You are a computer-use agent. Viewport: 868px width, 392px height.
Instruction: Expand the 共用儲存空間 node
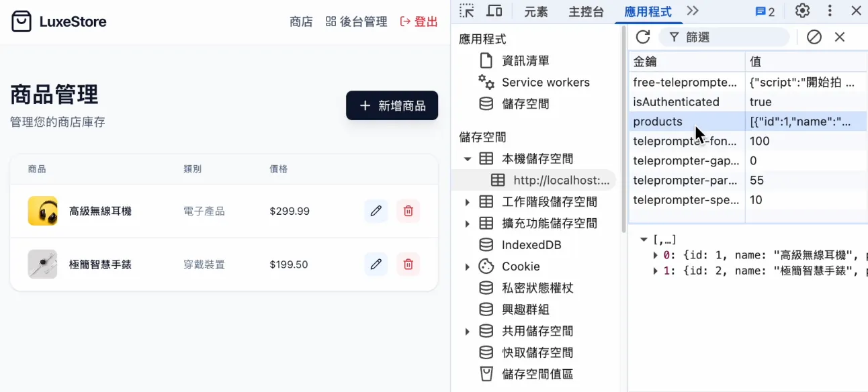[467, 331]
